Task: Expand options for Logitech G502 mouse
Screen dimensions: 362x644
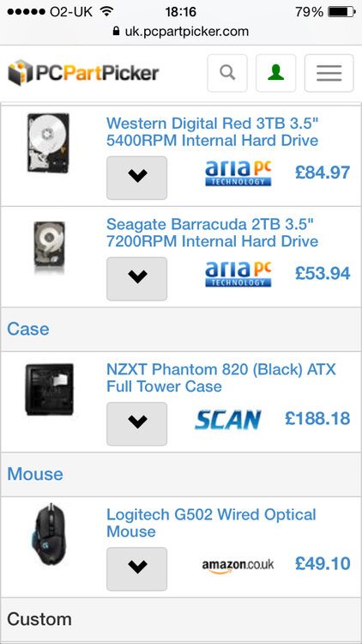Action: click(x=136, y=568)
